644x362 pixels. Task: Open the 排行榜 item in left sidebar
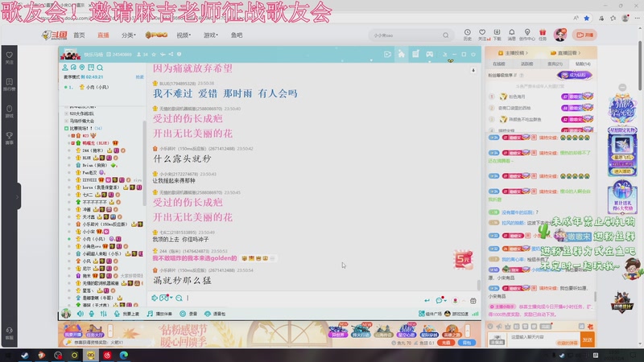click(9, 84)
